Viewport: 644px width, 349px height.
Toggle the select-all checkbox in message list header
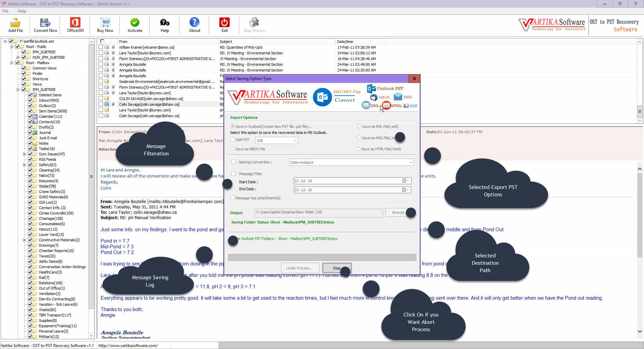point(102,42)
